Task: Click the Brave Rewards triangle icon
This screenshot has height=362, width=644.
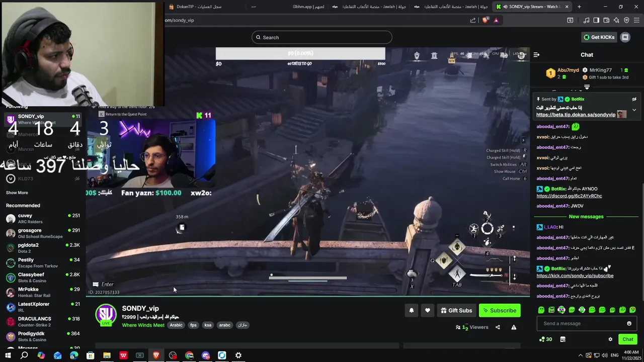Action: point(496,20)
